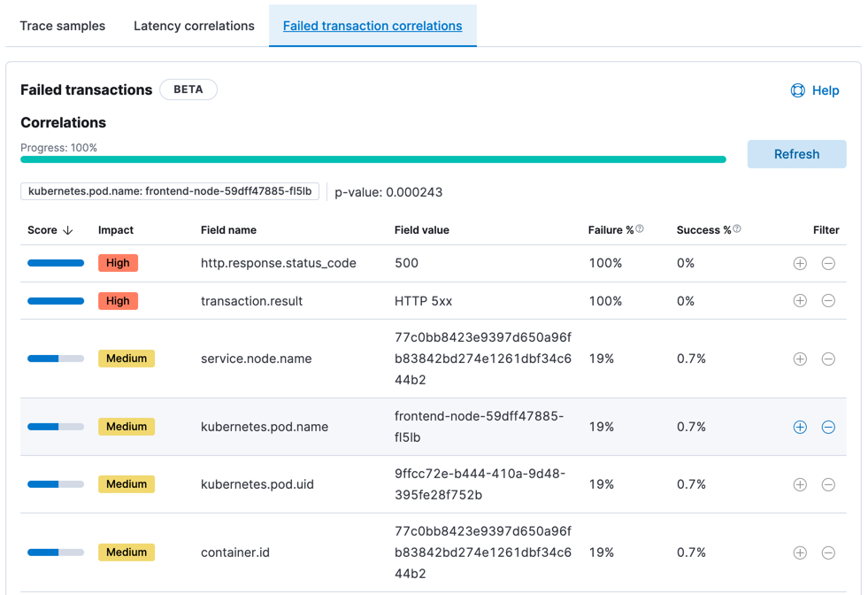Add filter for service.node.name row
The width and height of the screenshot is (868, 595).
(x=800, y=359)
